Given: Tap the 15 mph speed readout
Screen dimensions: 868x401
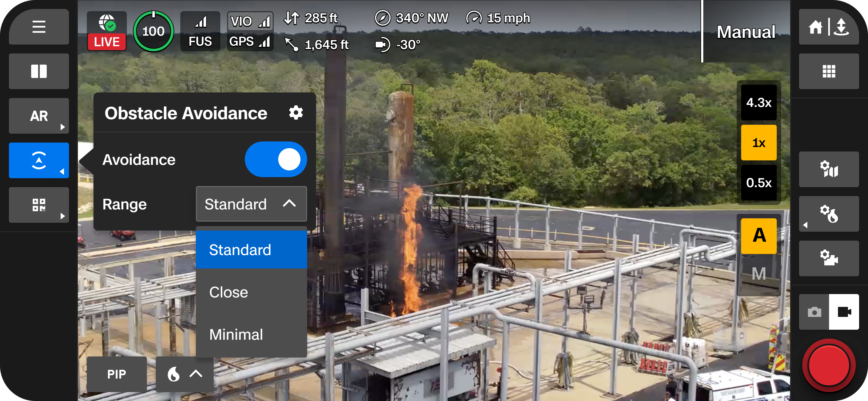Looking at the screenshot, I should coord(498,18).
